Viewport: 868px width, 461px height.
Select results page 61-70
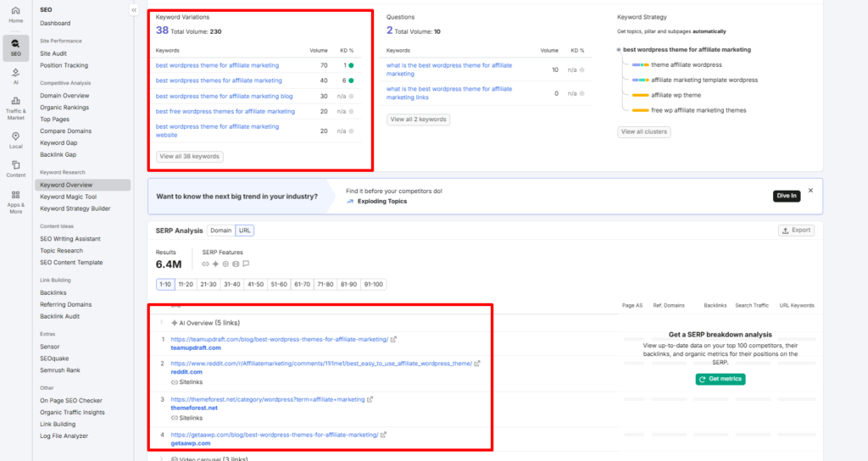(303, 285)
